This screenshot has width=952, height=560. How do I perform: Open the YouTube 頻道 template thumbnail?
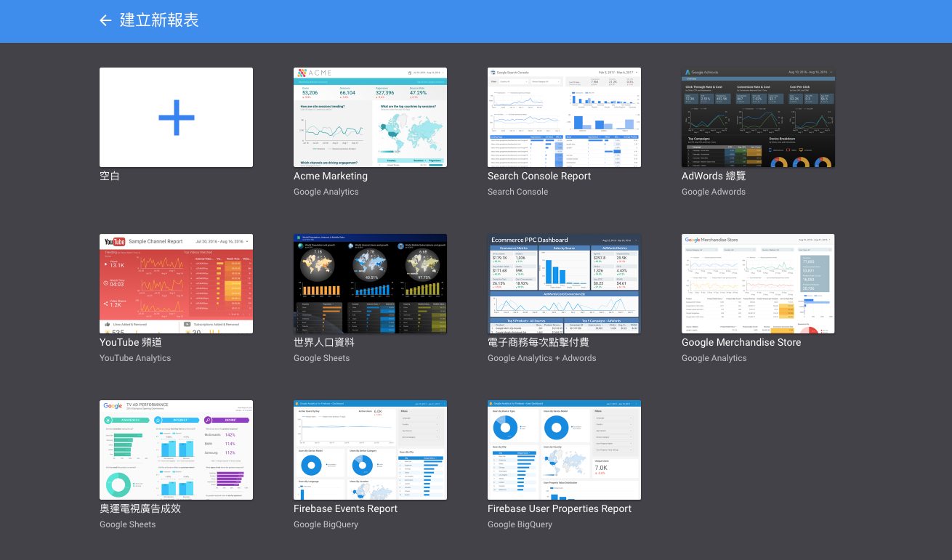tap(176, 284)
